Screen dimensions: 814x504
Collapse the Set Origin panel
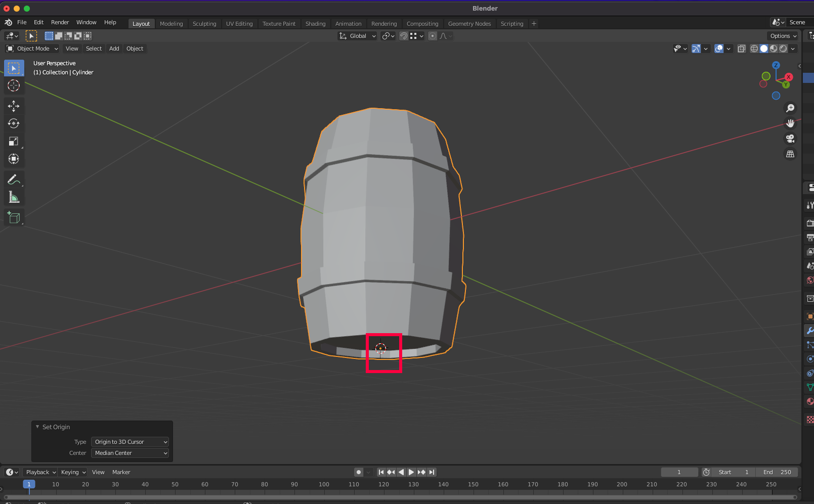[37, 427]
